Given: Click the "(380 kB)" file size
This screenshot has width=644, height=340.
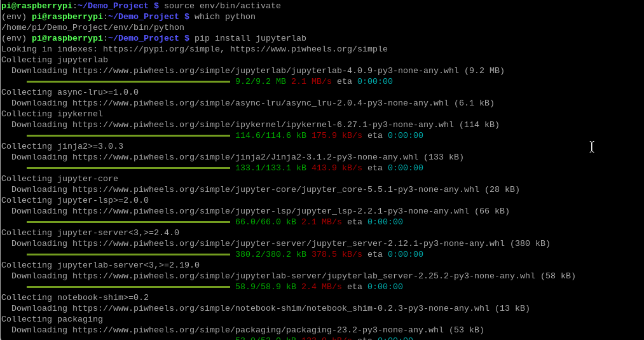Looking at the screenshot, I should pos(530,243).
